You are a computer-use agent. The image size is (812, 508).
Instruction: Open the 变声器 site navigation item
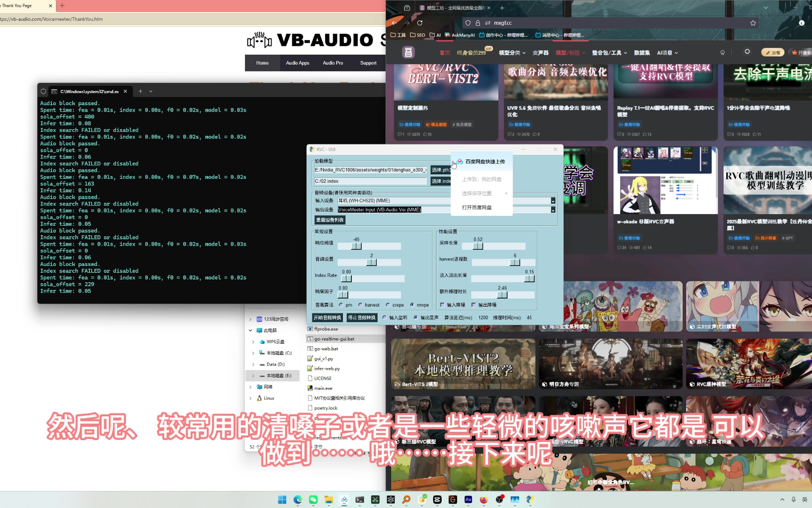pyautogui.click(x=540, y=53)
